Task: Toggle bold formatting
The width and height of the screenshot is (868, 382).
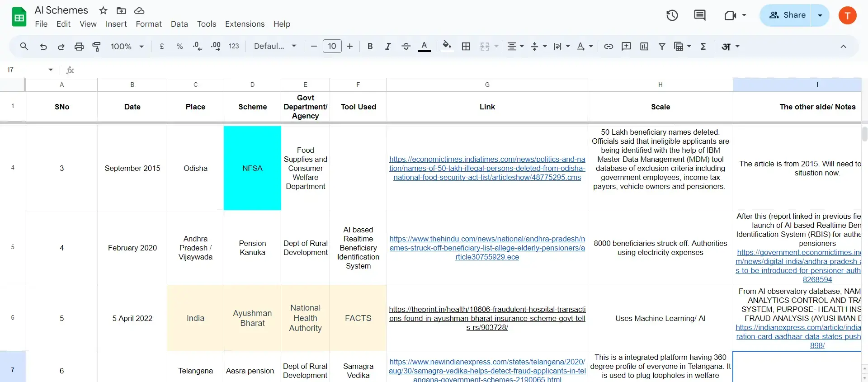Action: point(370,46)
